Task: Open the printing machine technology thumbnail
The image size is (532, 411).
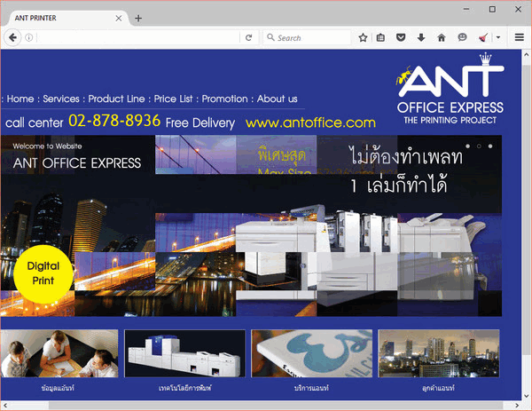Action: (184, 355)
